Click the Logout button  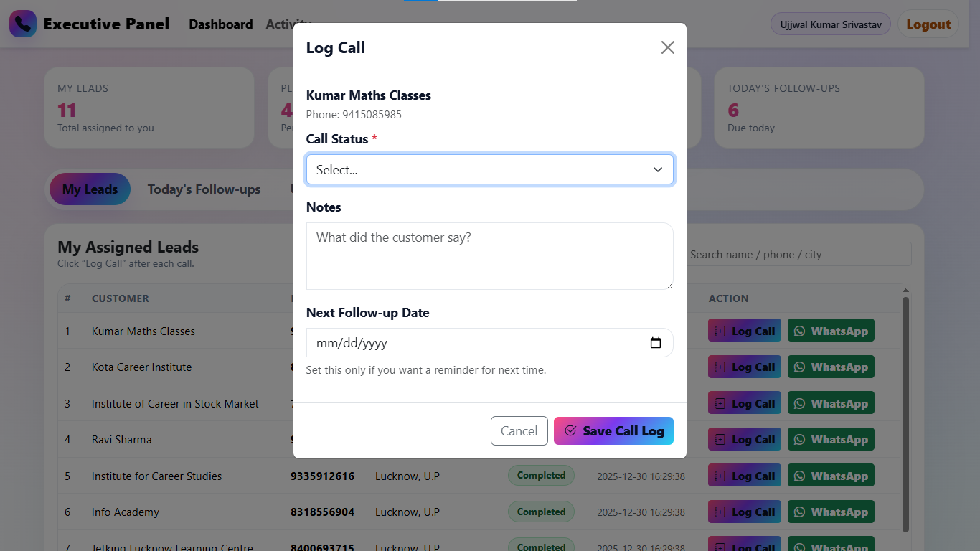928,24
